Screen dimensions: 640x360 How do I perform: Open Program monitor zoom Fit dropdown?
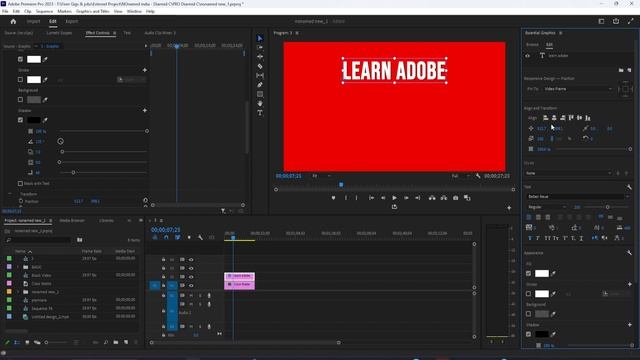[x=322, y=176]
